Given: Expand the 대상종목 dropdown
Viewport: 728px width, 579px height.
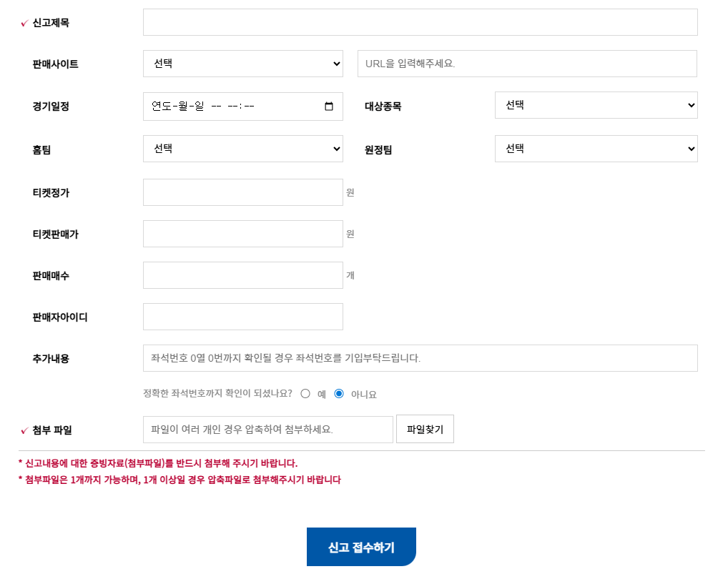Looking at the screenshot, I should (x=596, y=105).
